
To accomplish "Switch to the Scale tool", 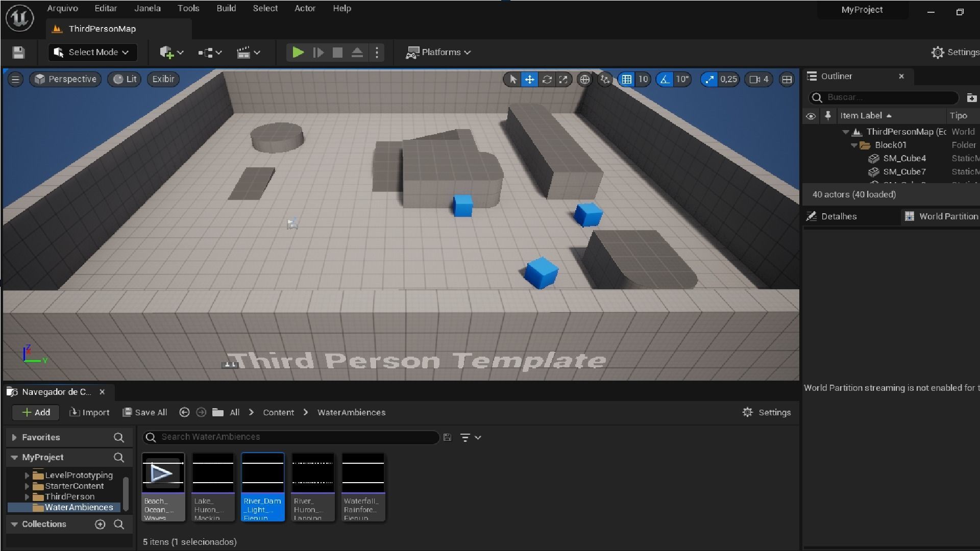I will 563,80.
